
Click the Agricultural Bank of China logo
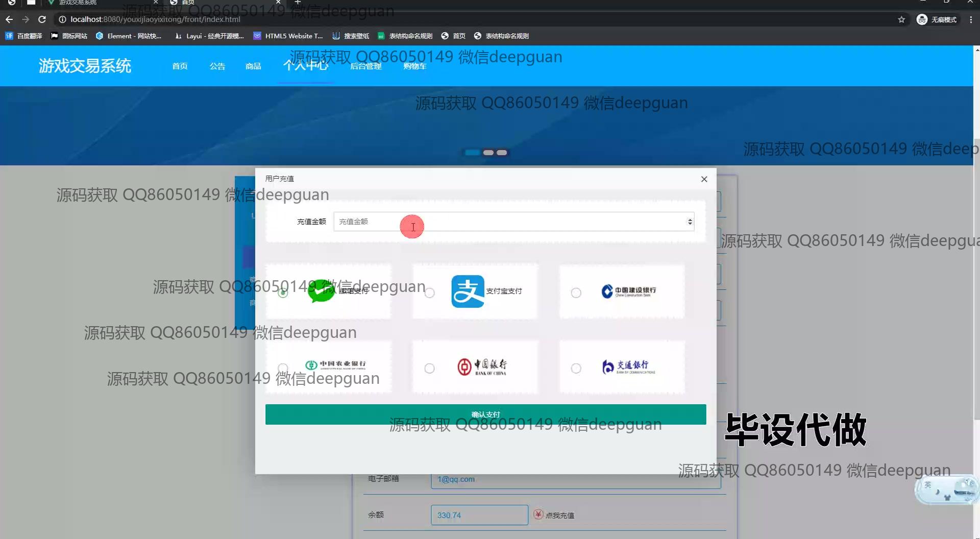335,365
